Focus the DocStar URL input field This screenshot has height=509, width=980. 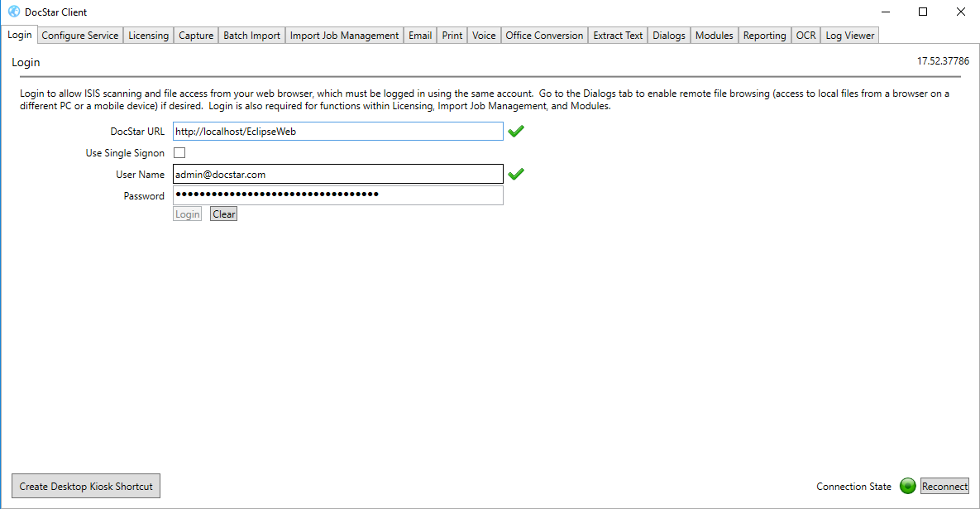[338, 132]
